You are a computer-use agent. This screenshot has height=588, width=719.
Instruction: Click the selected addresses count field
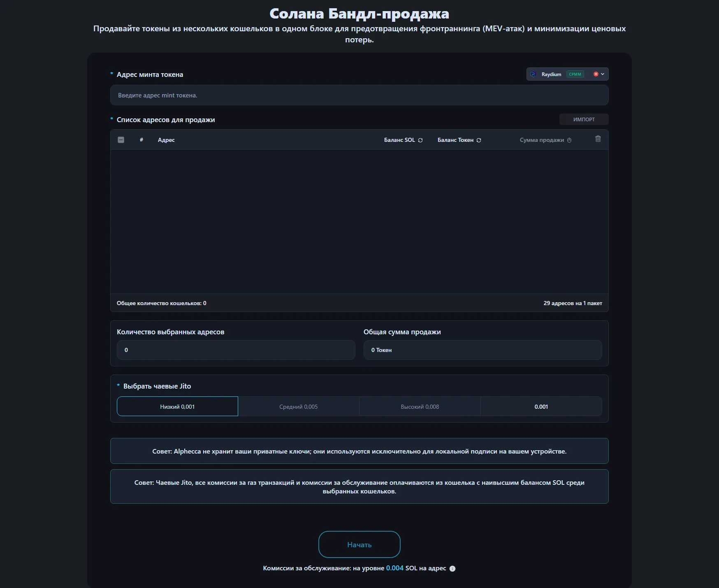(x=236, y=350)
